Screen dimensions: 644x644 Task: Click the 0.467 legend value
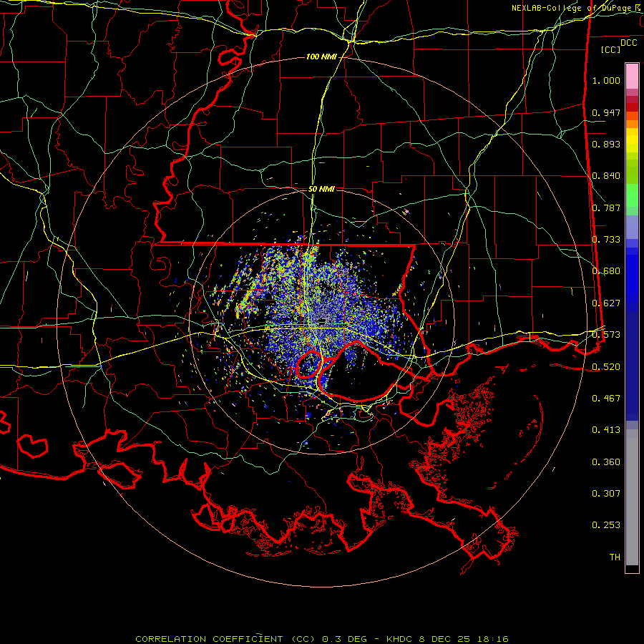click(606, 399)
